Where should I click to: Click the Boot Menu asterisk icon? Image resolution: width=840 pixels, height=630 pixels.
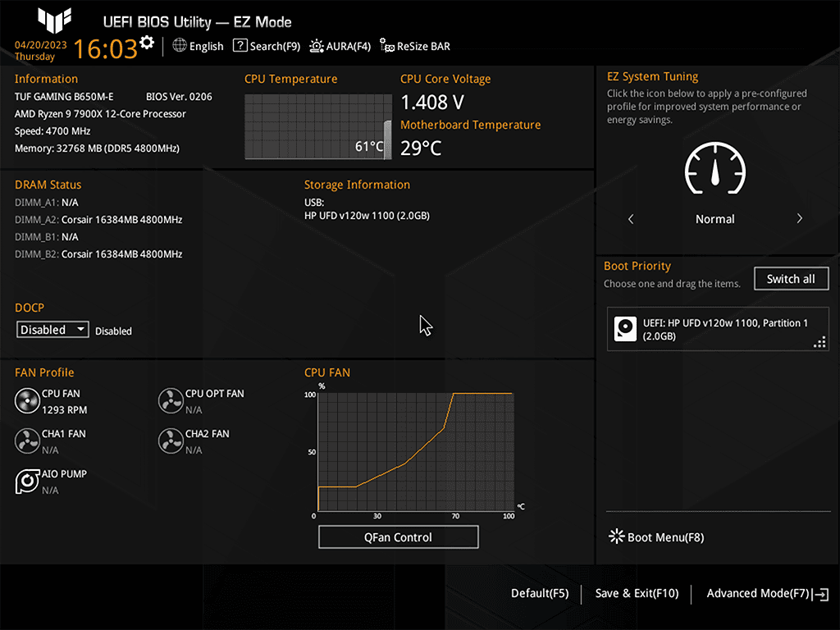(x=617, y=536)
